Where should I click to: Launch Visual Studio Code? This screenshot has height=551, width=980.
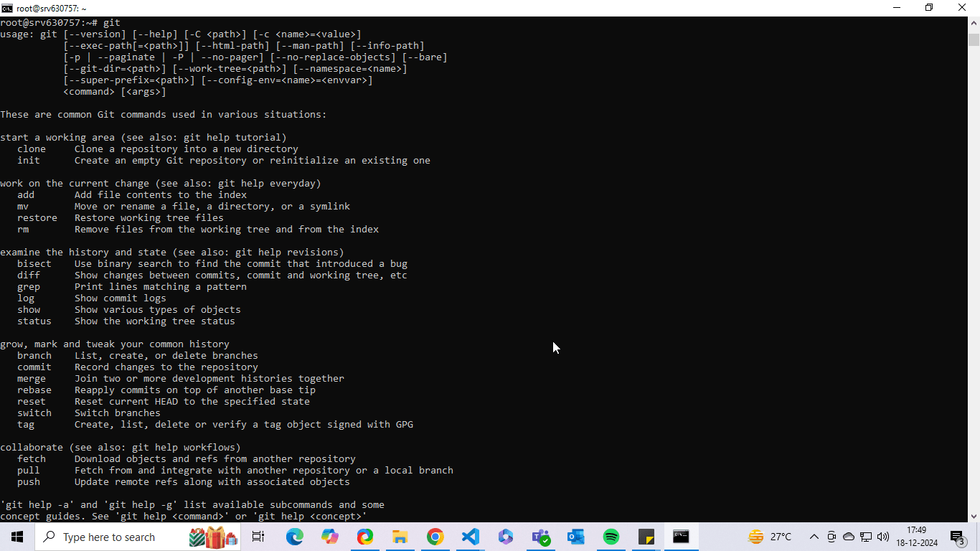point(469,537)
